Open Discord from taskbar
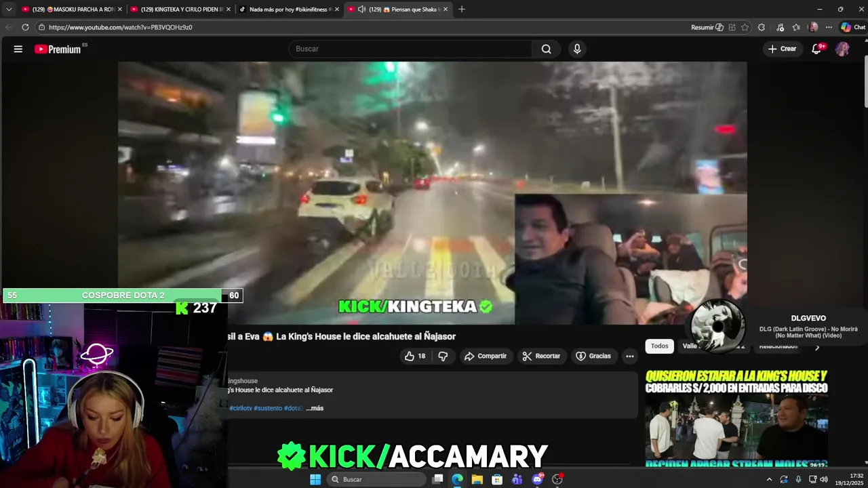This screenshot has width=868, height=488. coord(538,479)
